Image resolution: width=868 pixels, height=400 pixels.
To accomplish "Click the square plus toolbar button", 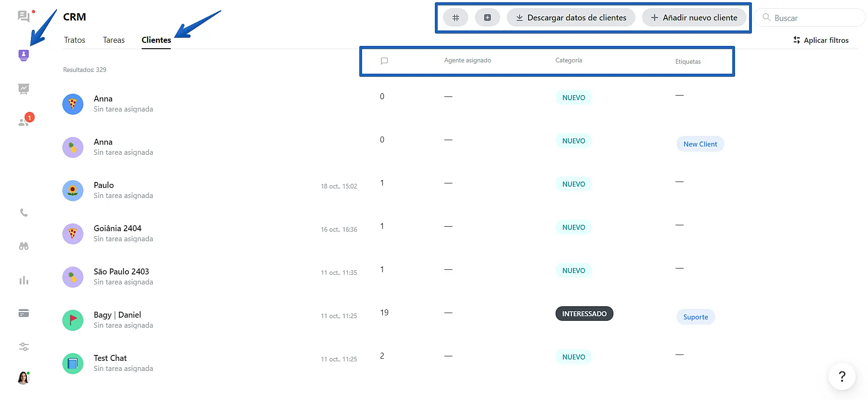I will (487, 18).
